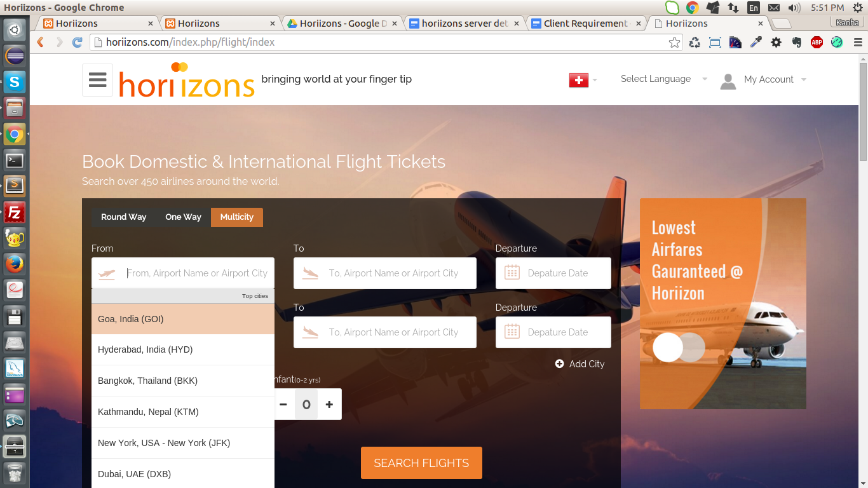Screen dimensions: 868x488
Task: Click the plane icon in the From field
Action: 107,274
